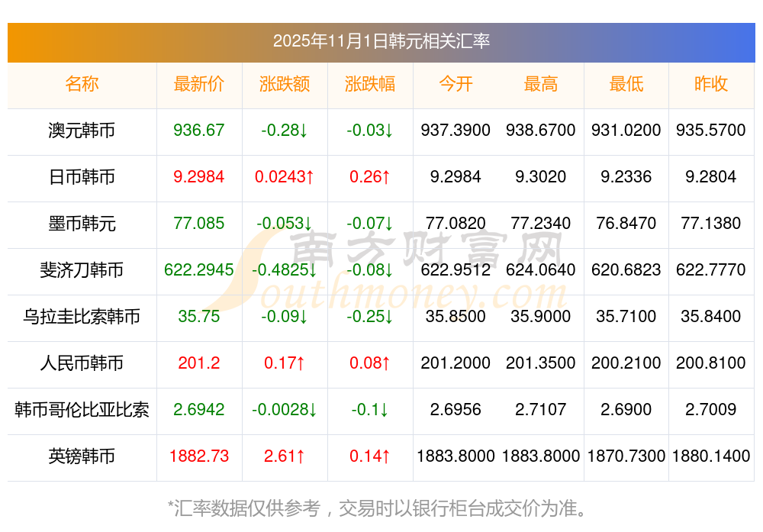763x532 pixels.
Task: Open the 墨币韩元 currency pair
Action: click(x=82, y=224)
